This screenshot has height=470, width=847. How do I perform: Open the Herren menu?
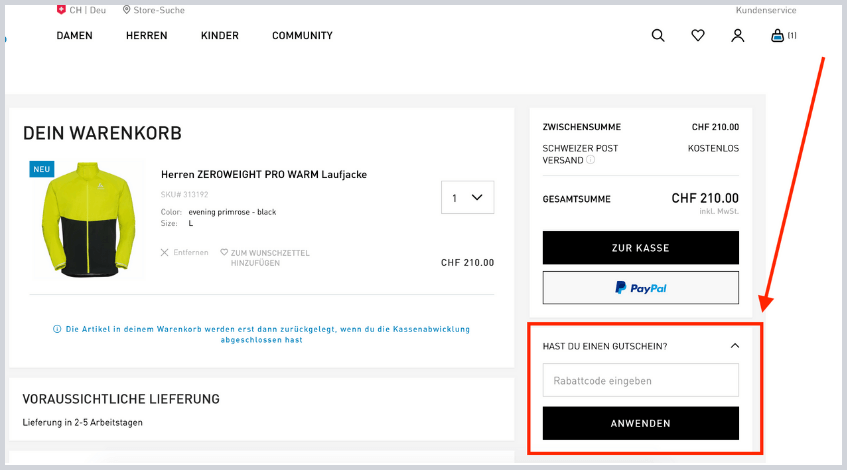[147, 36]
